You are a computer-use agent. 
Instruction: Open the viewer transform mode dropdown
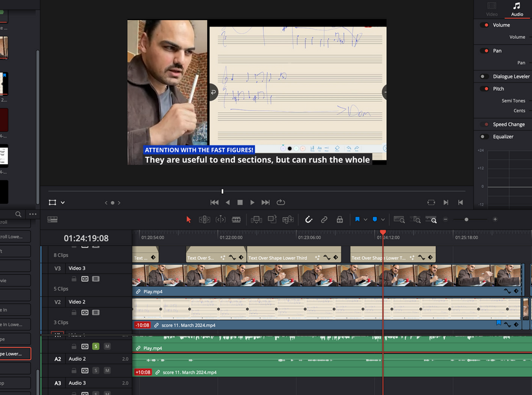[63, 202]
